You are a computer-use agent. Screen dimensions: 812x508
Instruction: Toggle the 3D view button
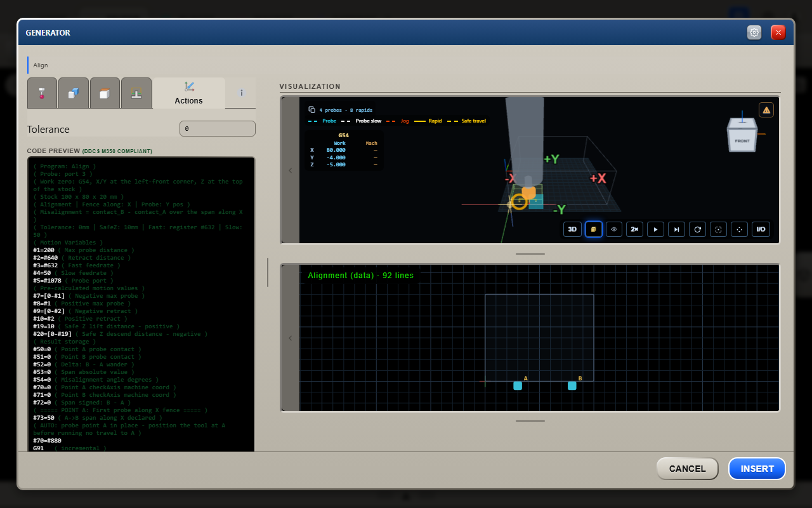572,229
